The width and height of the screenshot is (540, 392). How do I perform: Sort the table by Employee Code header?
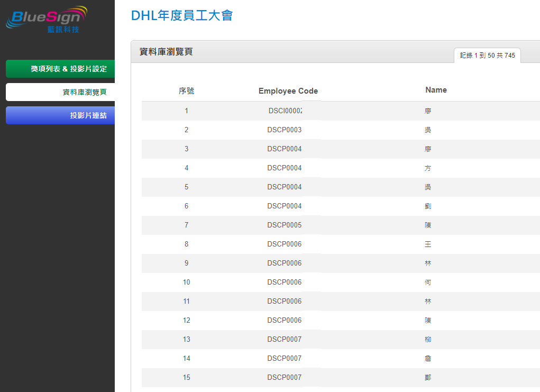click(x=288, y=90)
